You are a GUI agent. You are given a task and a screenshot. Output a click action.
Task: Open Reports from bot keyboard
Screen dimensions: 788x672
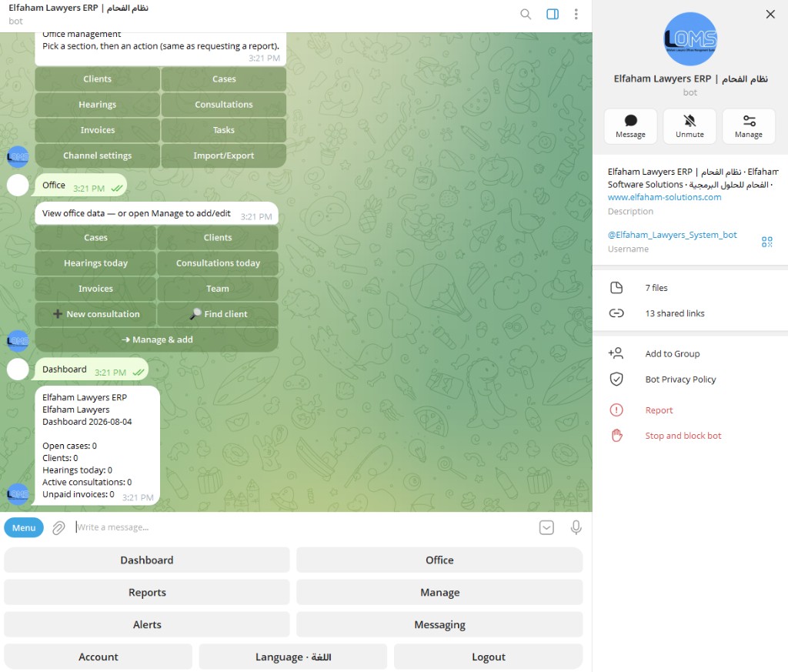tap(147, 592)
